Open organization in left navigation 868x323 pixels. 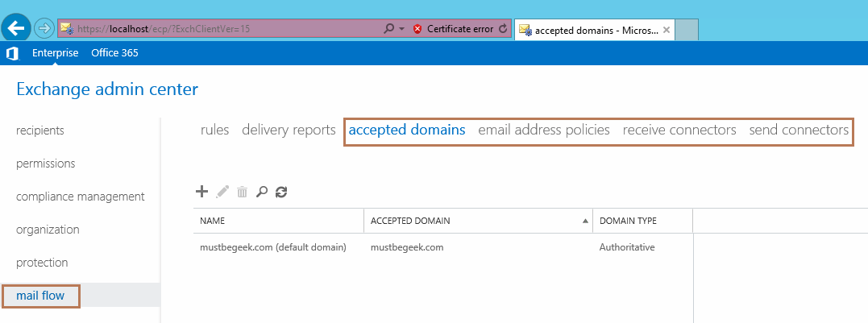coord(48,230)
